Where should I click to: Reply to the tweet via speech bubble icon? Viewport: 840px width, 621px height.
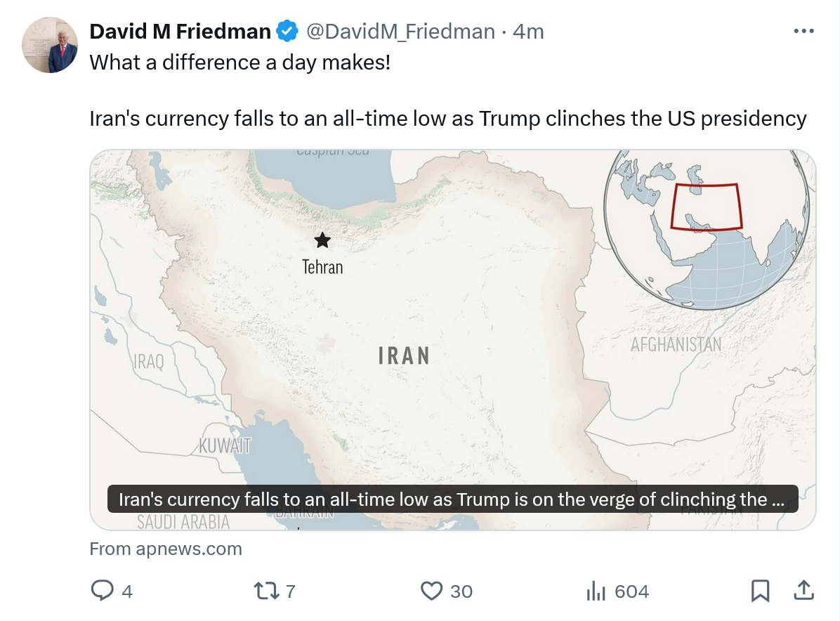pyautogui.click(x=103, y=591)
